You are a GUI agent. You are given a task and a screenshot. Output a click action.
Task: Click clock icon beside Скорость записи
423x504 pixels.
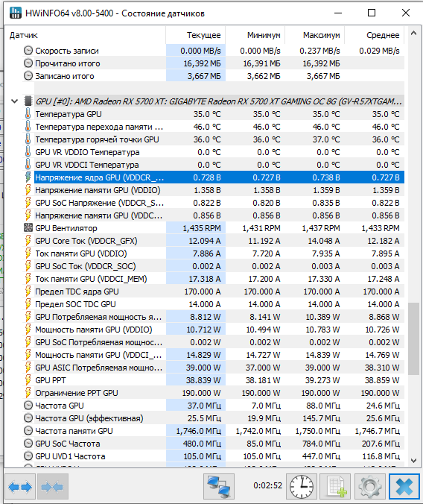tap(28, 51)
